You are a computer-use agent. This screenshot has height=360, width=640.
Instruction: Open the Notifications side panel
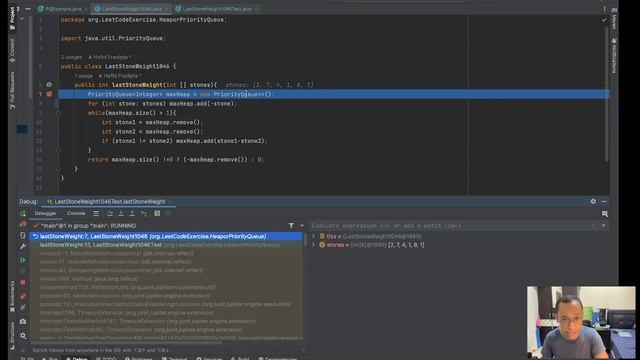614,56
